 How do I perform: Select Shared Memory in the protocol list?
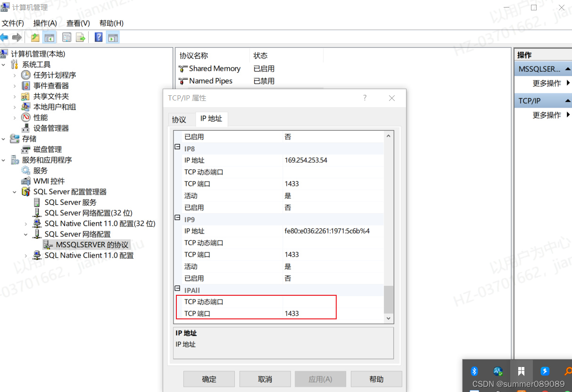click(214, 68)
